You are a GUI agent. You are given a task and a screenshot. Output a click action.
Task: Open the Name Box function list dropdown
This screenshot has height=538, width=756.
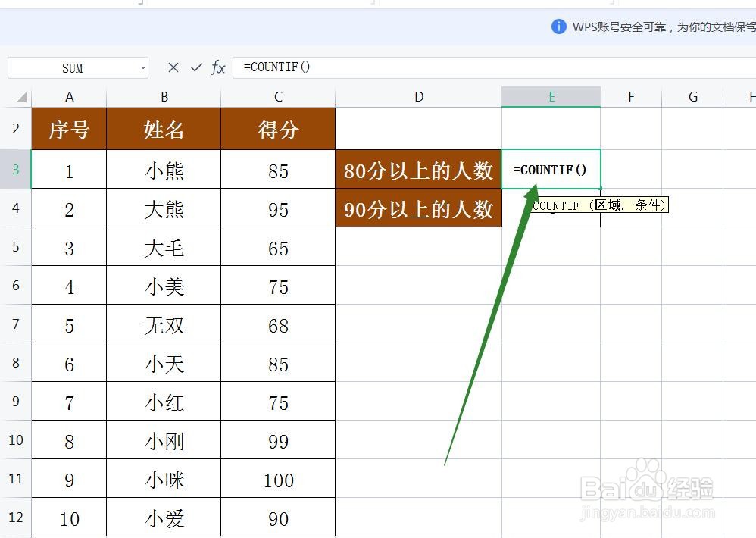pyautogui.click(x=143, y=67)
